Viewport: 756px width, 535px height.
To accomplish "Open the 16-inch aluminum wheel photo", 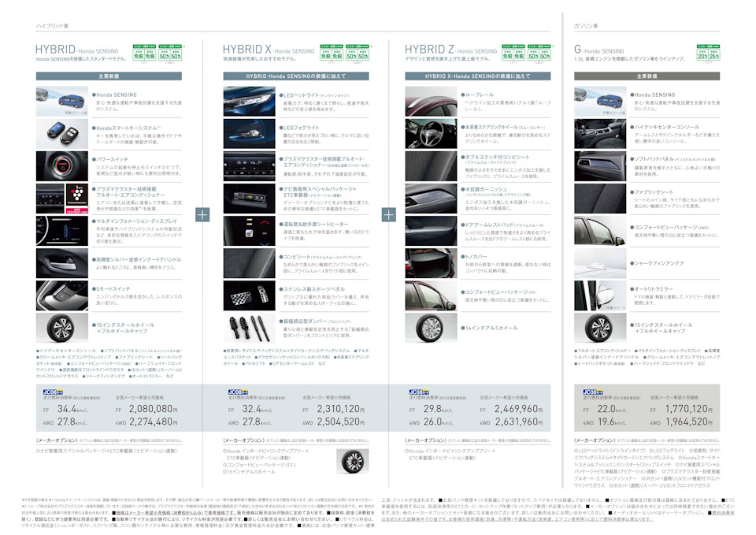I will pyautogui.click(x=431, y=328).
